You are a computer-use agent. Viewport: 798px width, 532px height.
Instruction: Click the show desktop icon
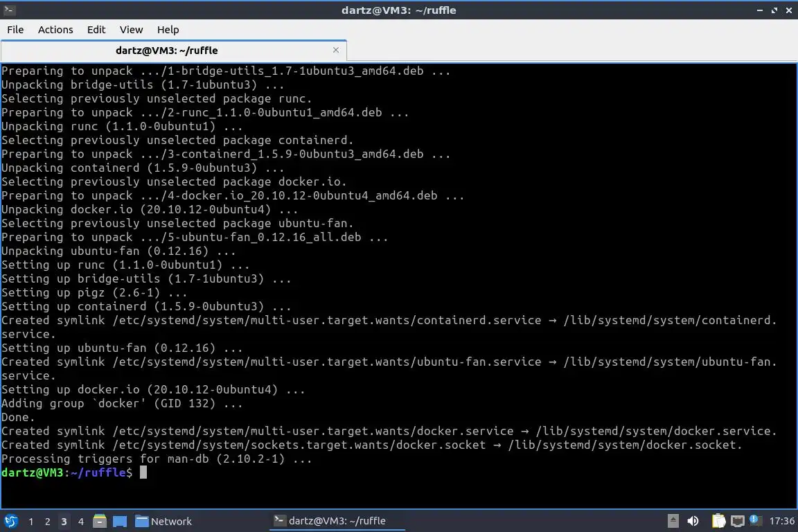click(120, 522)
